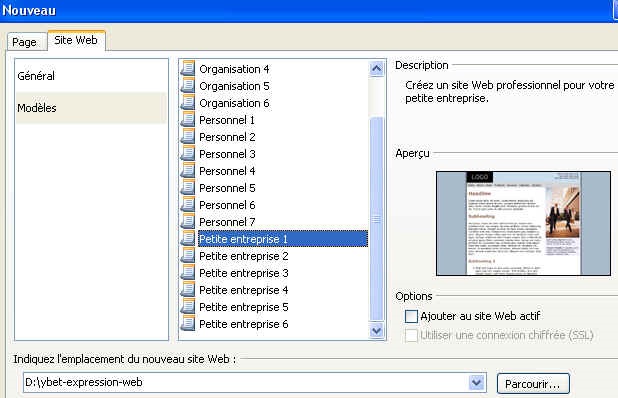Open the site location dropdown arrow
Viewport: 618px width, 398px height.
click(477, 382)
